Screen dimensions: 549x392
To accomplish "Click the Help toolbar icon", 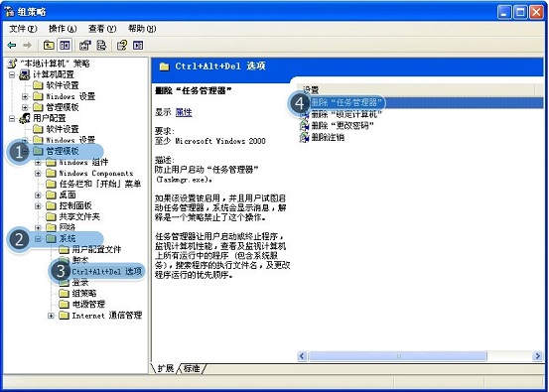I will 122,45.
